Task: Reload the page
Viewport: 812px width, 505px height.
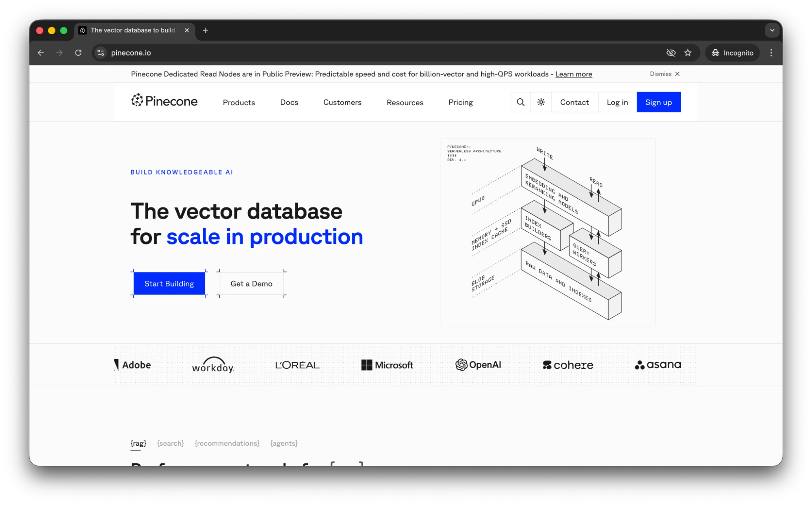Action: [x=78, y=53]
